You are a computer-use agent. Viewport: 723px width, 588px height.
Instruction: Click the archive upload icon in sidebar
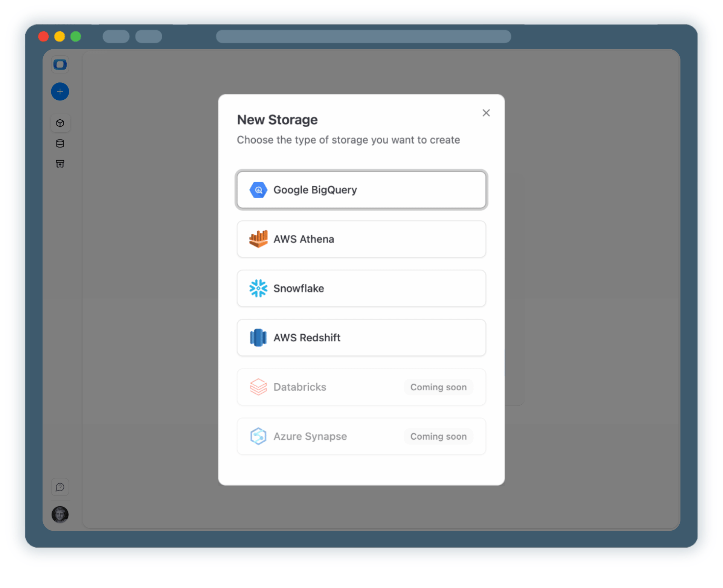click(x=60, y=164)
